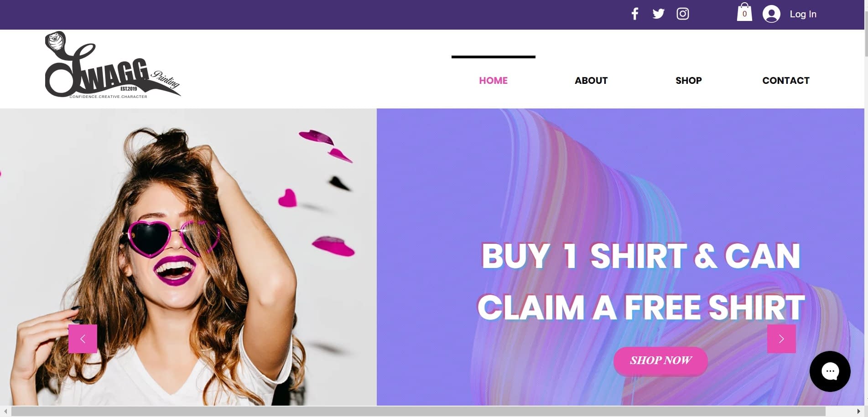Click the scroll left arrow
The width and height of the screenshot is (868, 417).
tap(5, 412)
